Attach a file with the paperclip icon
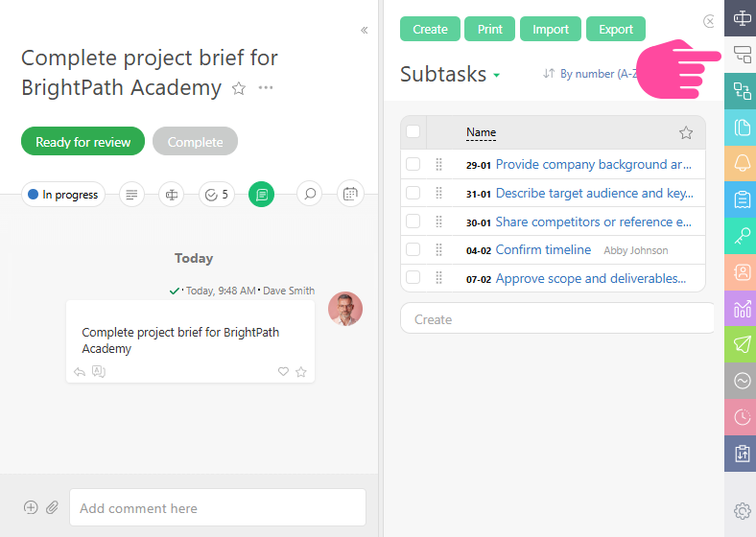The width and height of the screenshot is (756, 537). point(53,507)
